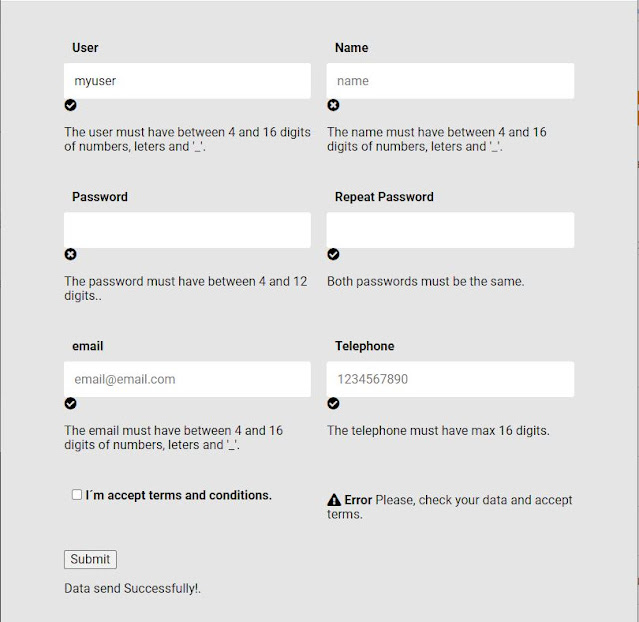The width and height of the screenshot is (639, 622).
Task: Click the checkmark icon under Telephone field
Action: point(333,404)
